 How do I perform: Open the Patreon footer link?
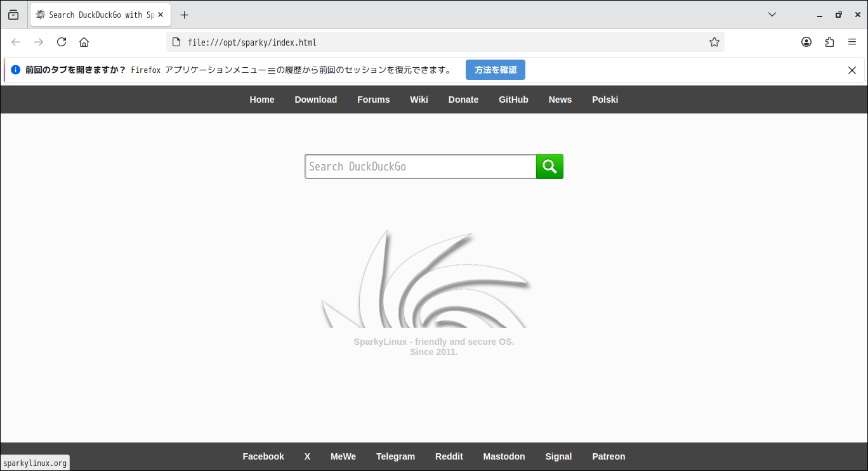[608, 456]
